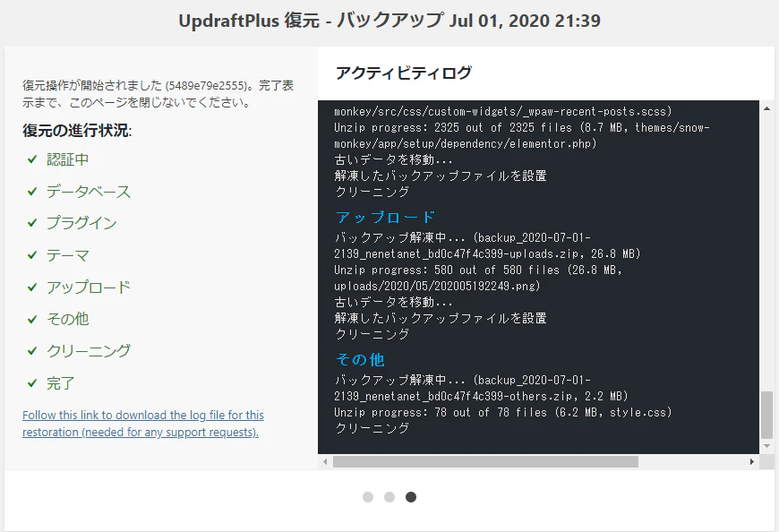779x532 pixels.
Task: Click the horizontal scrollbar thumb
Action: tap(485, 461)
